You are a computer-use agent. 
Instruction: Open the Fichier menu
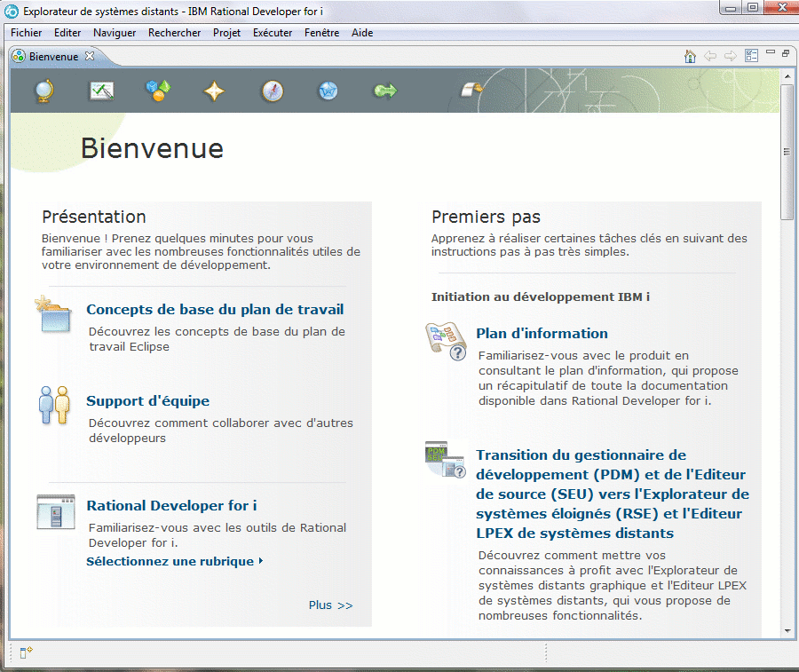point(27,33)
